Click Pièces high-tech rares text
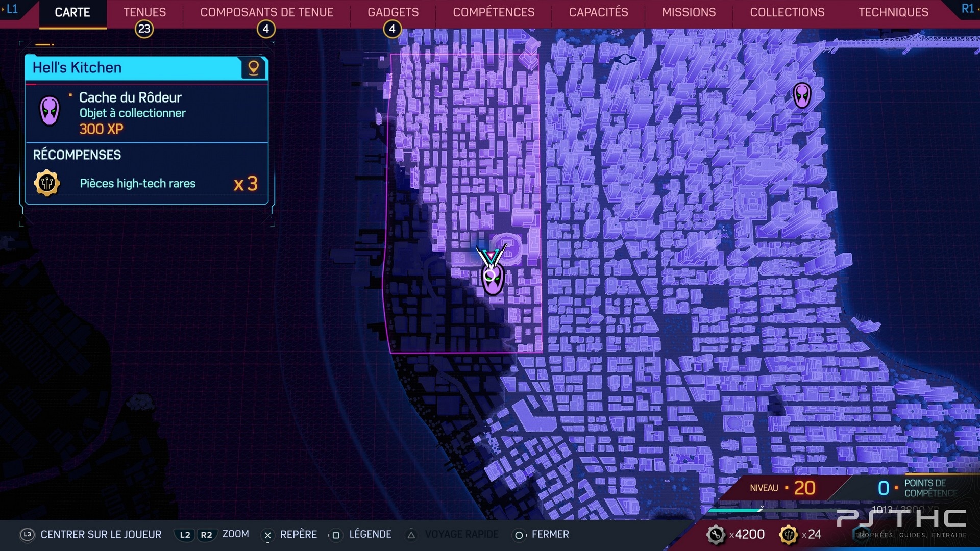980x551 pixels. pos(137,184)
